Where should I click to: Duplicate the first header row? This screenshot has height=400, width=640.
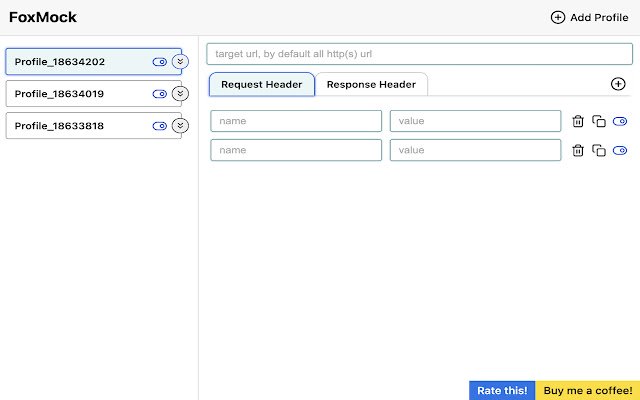pyautogui.click(x=599, y=121)
